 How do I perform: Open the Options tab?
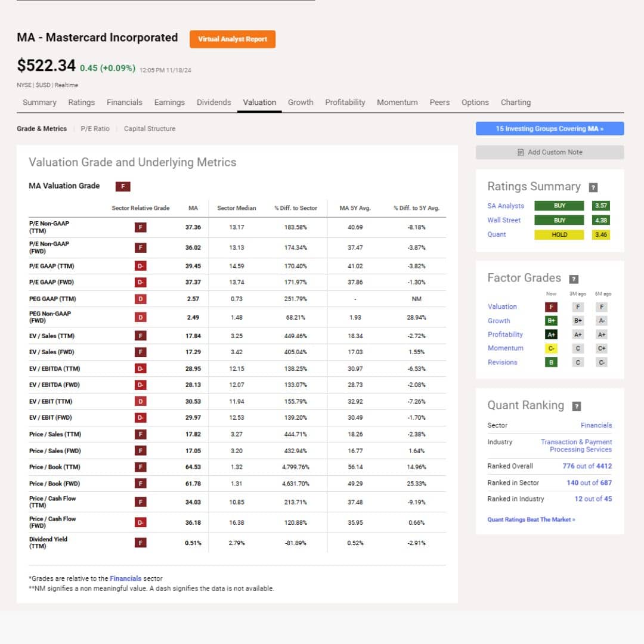point(475,103)
